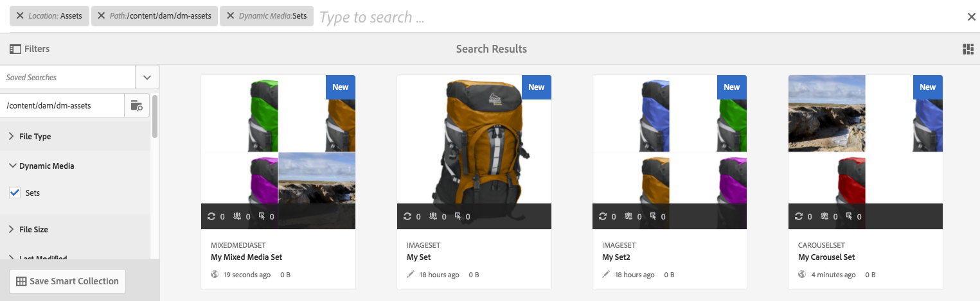The height and width of the screenshot is (301, 980).
Task: Select the My Set2 title text
Action: [x=617, y=257]
